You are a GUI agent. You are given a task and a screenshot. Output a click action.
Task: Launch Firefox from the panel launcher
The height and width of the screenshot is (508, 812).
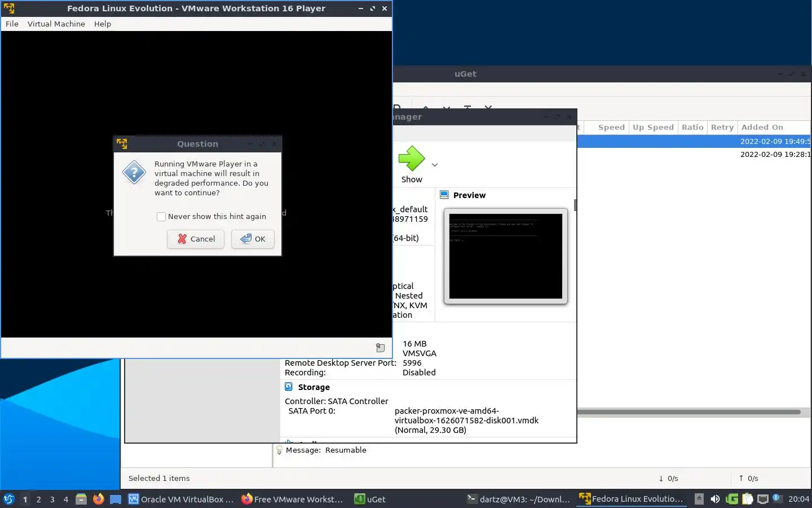tap(98, 499)
